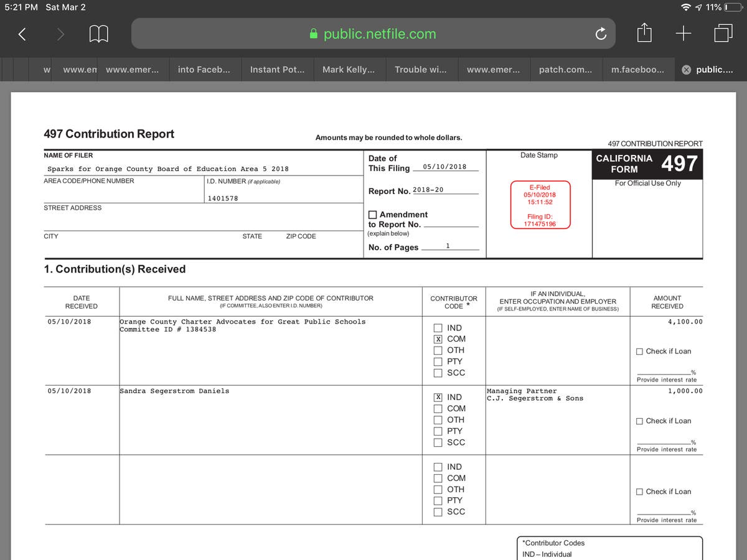This screenshot has height=560, width=747.
Task: Tap the forward navigation arrow
Action: (x=60, y=34)
